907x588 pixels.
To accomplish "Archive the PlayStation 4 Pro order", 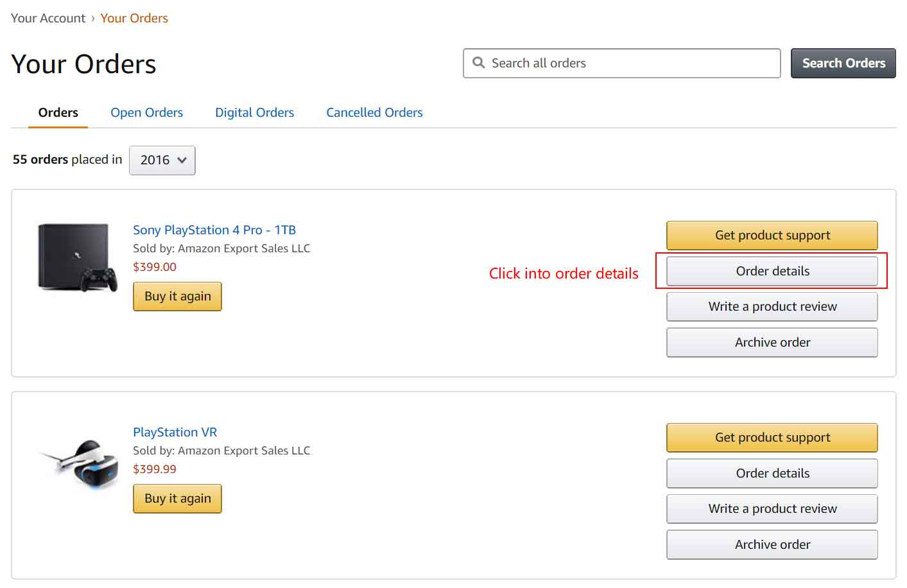I will click(x=772, y=342).
